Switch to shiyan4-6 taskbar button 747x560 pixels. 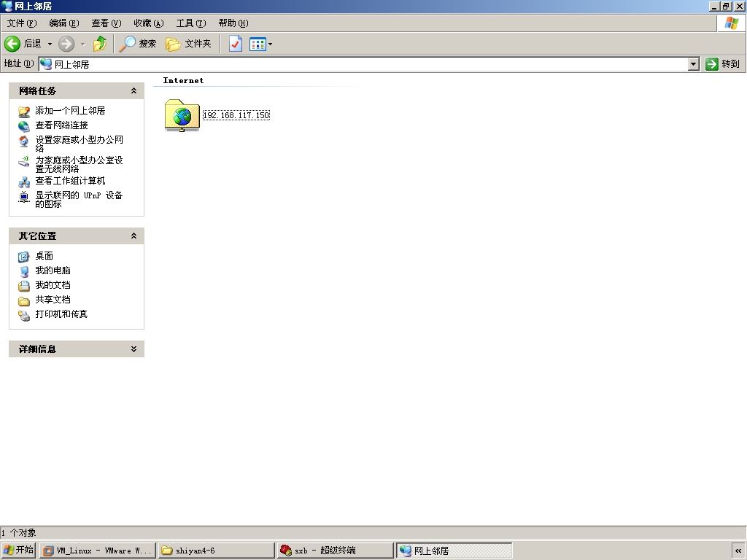(x=216, y=551)
